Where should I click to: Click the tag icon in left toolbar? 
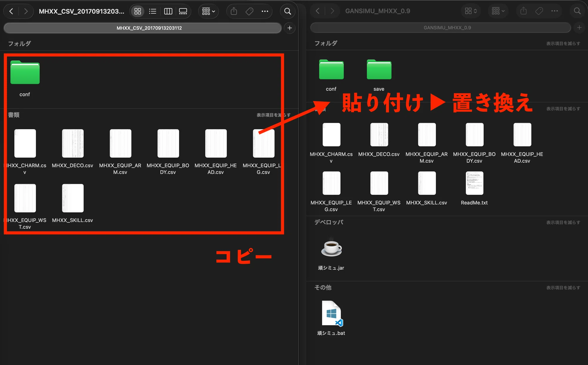(x=249, y=11)
